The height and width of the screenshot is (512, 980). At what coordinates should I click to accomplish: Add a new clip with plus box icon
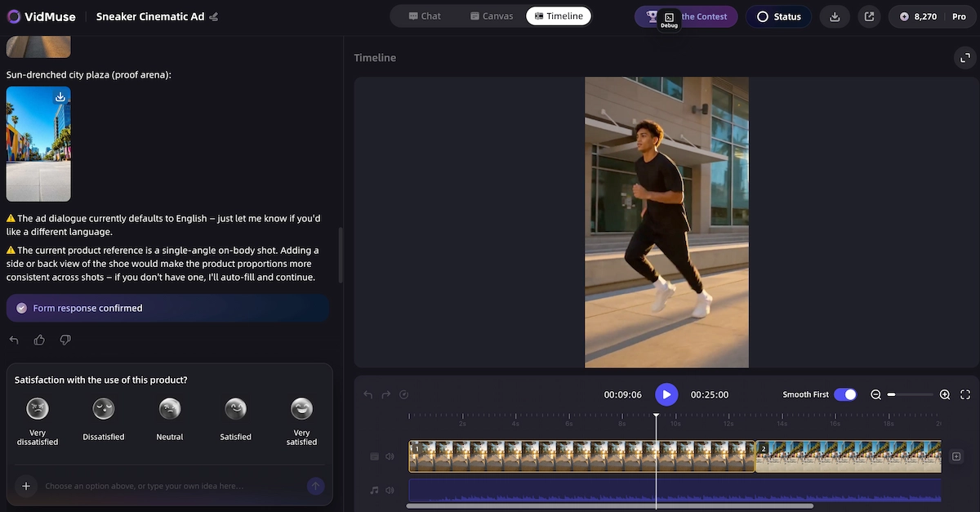click(956, 456)
